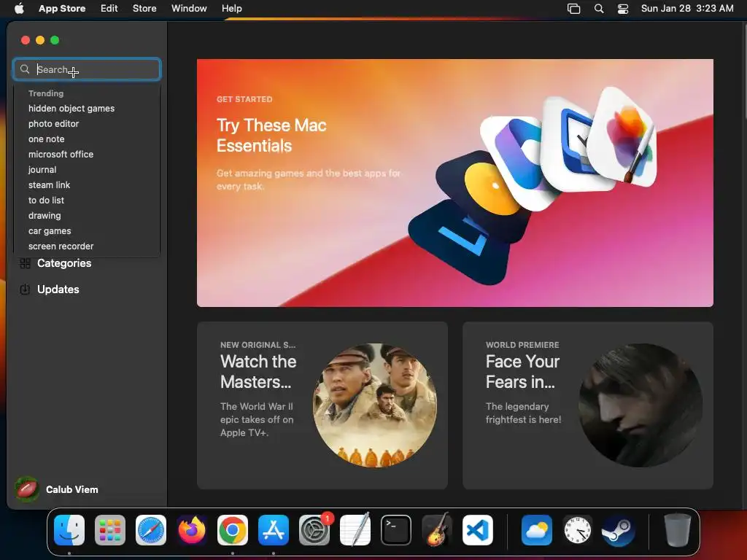Viewport: 747px width, 560px height.
Task: Open the 'Watch the Masters...' story card
Action: pos(322,405)
